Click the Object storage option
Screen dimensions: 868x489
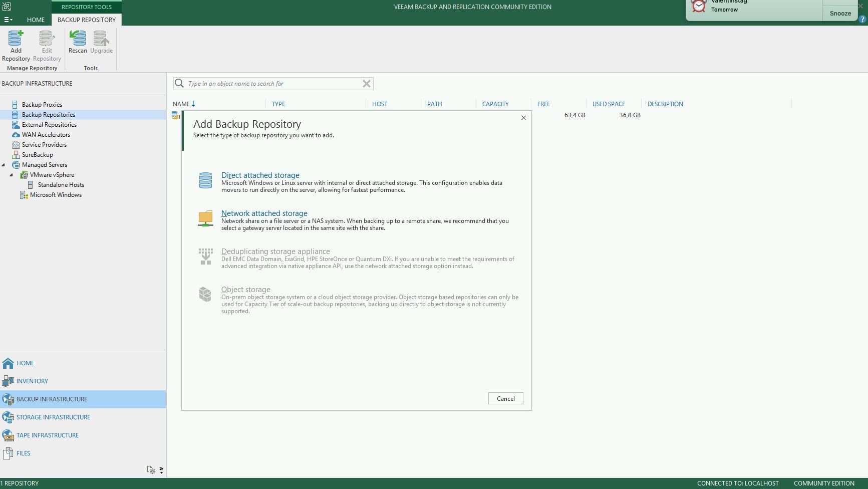click(x=246, y=290)
